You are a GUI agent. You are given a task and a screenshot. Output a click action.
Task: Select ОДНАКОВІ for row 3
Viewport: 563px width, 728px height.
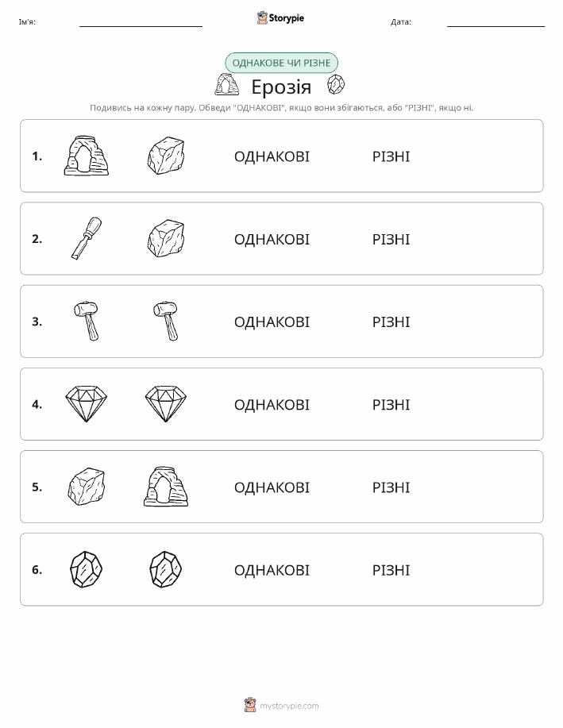(x=272, y=322)
